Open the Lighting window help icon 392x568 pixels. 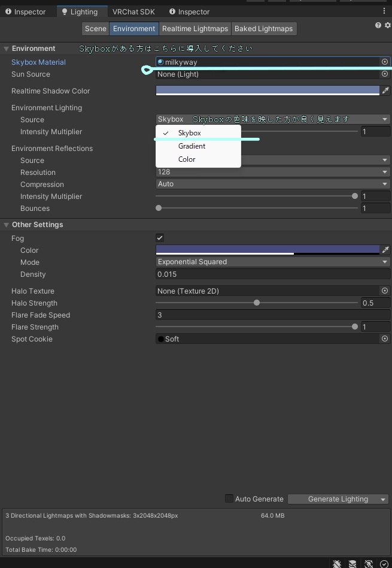click(378, 25)
